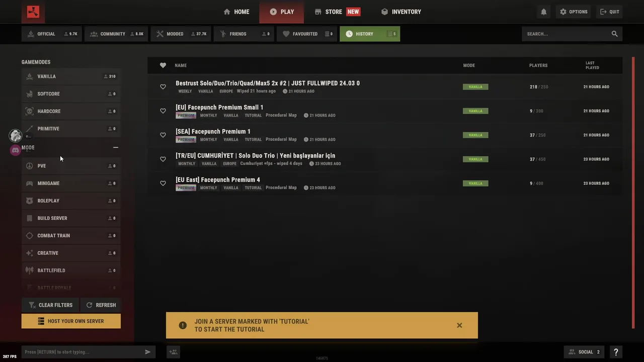Screen dimensions: 644x362
Task: Favourite [EU] Facepunch Premium Small 1
Action: [163, 111]
